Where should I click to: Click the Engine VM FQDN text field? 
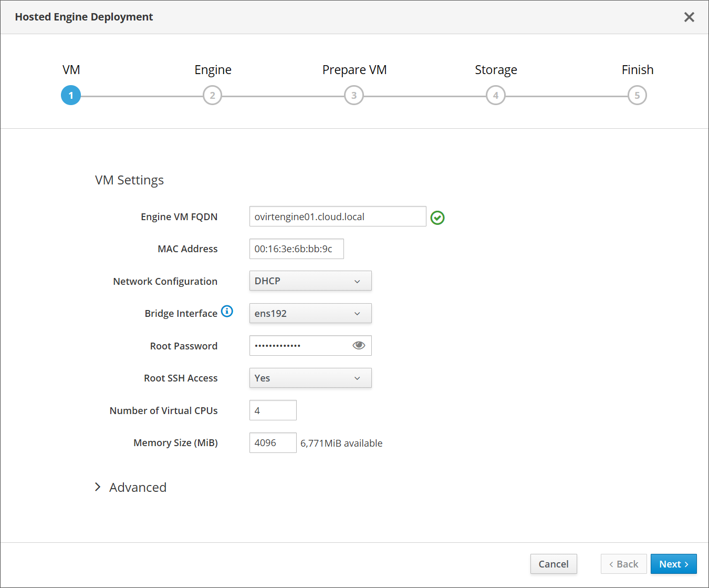point(337,216)
